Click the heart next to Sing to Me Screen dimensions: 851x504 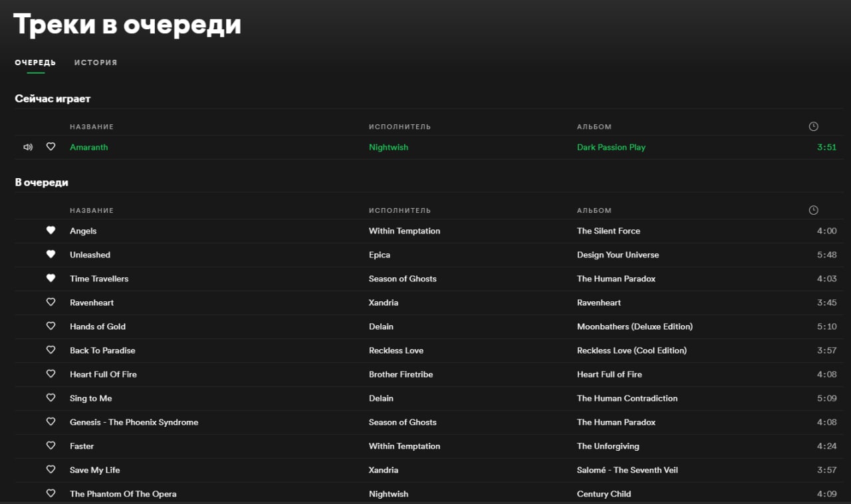(51, 398)
